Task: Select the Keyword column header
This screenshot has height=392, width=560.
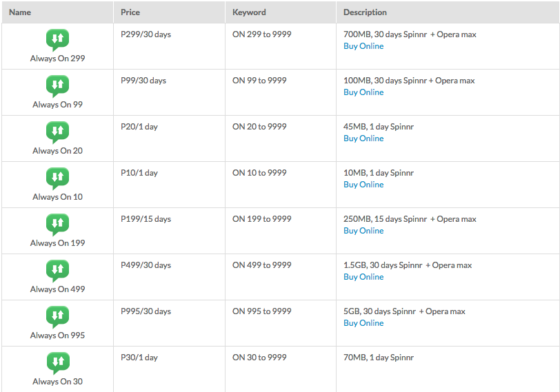Action: (x=249, y=12)
